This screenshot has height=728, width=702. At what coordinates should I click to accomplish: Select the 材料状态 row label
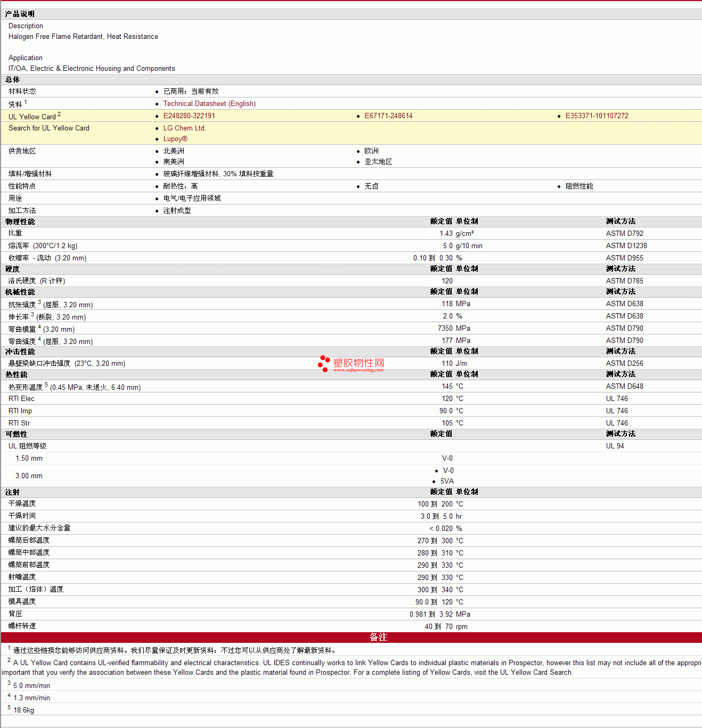point(22,92)
